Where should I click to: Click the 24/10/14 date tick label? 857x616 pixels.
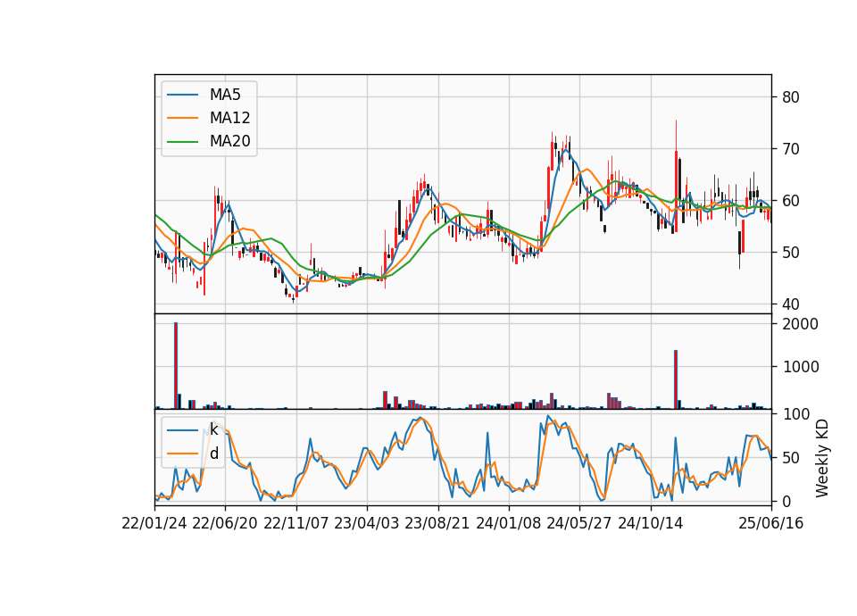[x=651, y=523]
